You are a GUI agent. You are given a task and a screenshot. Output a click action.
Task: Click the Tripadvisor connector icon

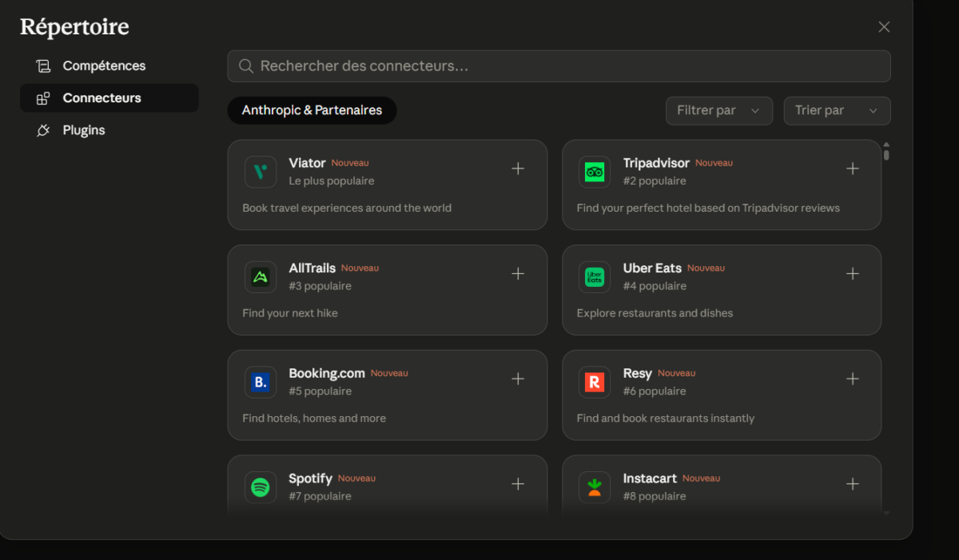pos(595,171)
